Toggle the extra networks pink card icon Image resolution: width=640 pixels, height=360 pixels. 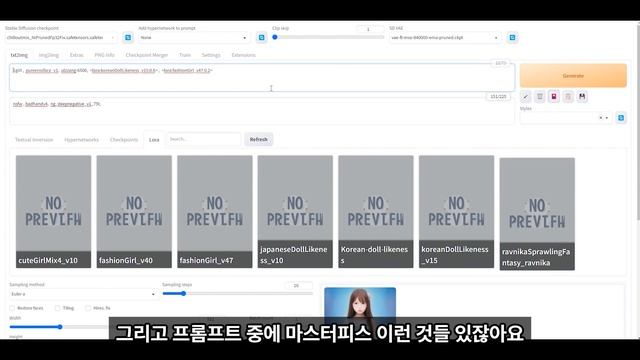click(x=554, y=97)
